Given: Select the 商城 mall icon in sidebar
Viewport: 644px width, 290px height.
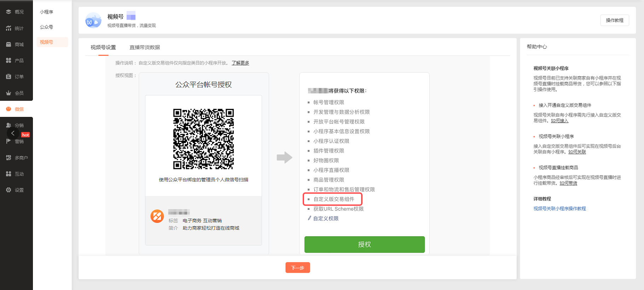Looking at the screenshot, I should click(8, 45).
